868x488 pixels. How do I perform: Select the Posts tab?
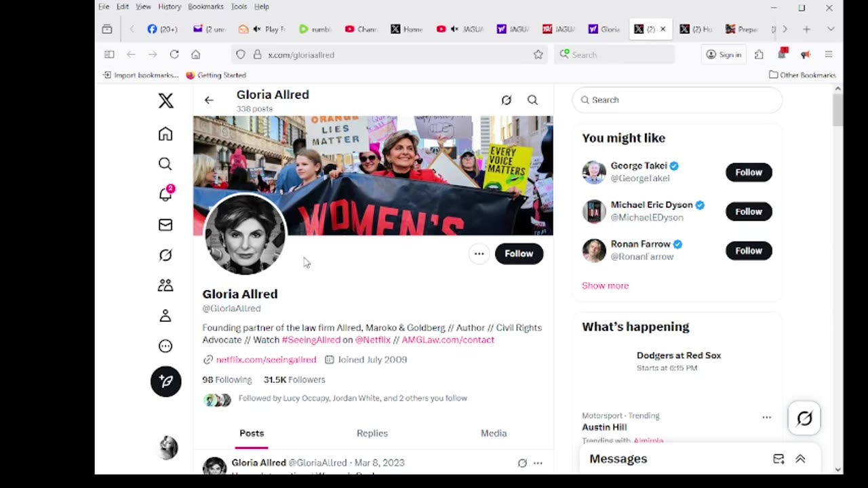tap(252, 433)
